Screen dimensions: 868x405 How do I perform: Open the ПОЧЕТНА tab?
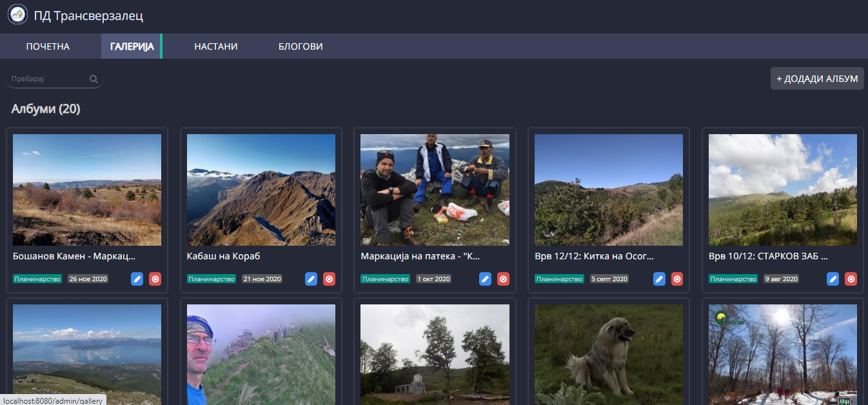(48, 46)
